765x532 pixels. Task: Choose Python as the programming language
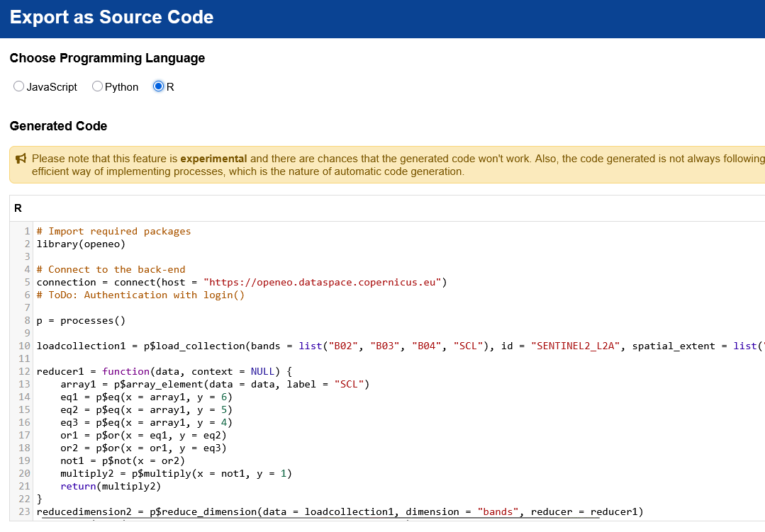(98, 86)
